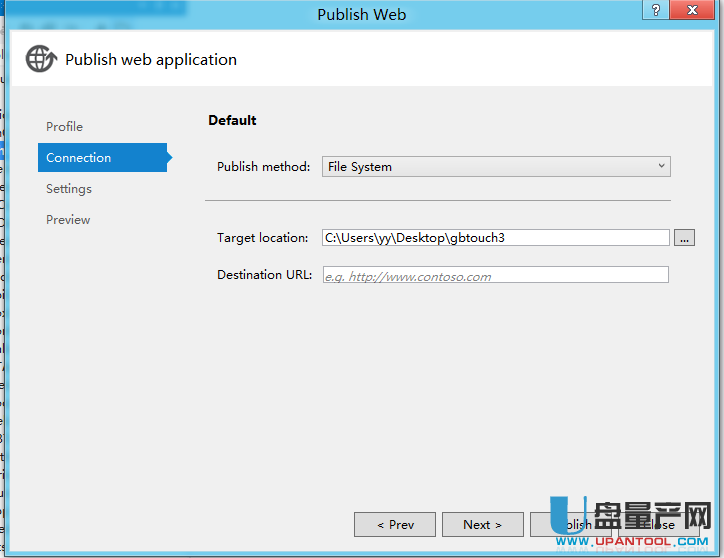Select the Connection step
Viewport: 724px width, 558px height.
click(x=103, y=158)
